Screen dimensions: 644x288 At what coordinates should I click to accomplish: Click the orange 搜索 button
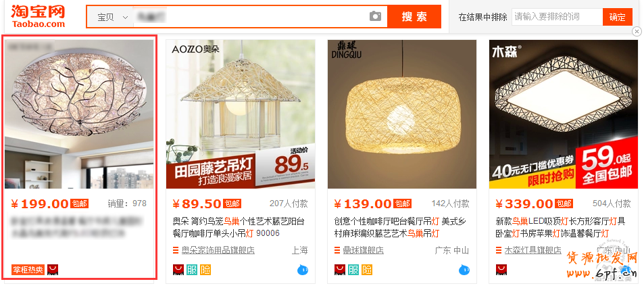(x=414, y=17)
